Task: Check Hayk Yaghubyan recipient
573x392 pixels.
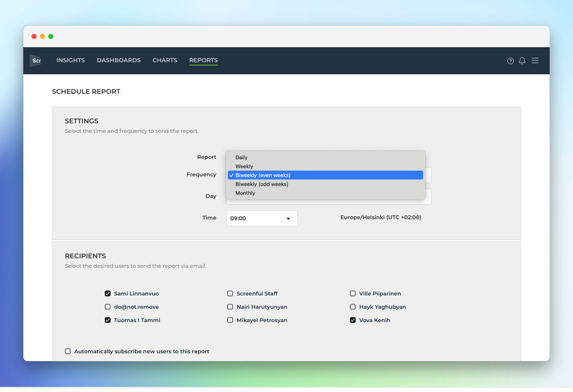Action: tap(352, 307)
